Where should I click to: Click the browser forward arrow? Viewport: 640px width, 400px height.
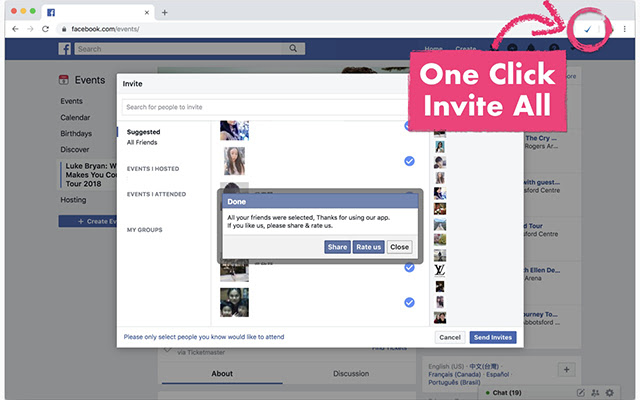point(30,29)
